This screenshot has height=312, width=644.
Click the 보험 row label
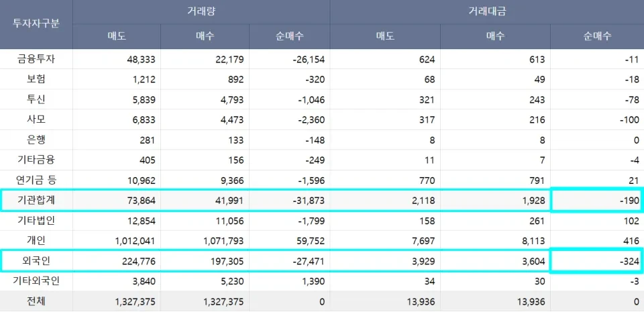click(x=36, y=79)
